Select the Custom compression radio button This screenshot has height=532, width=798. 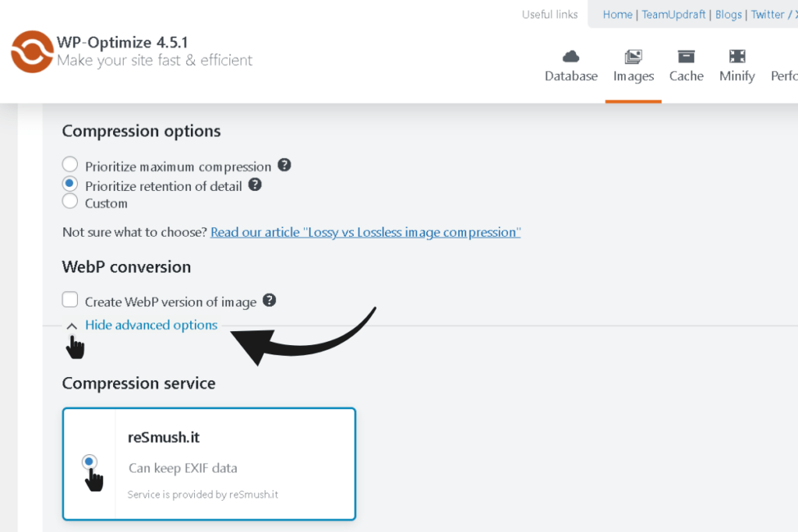pos(70,202)
